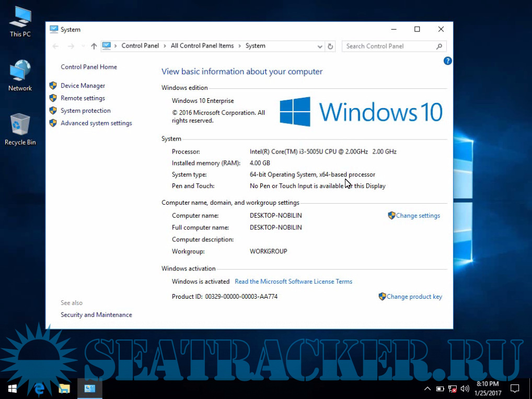Click the search magnifier icon
The height and width of the screenshot is (399, 532).
point(439,46)
